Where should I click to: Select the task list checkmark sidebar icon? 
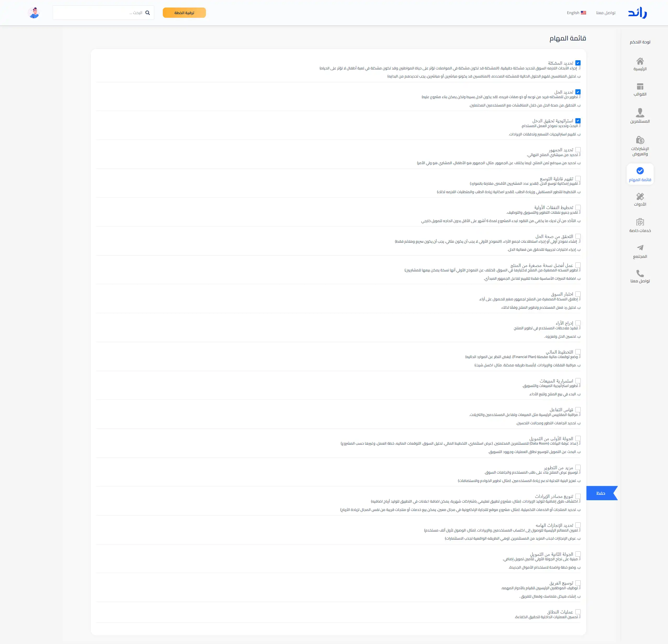640,171
